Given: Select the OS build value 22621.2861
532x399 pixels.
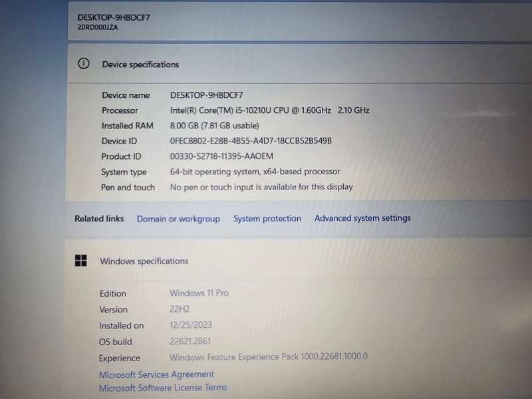Looking at the screenshot, I should (x=190, y=341).
